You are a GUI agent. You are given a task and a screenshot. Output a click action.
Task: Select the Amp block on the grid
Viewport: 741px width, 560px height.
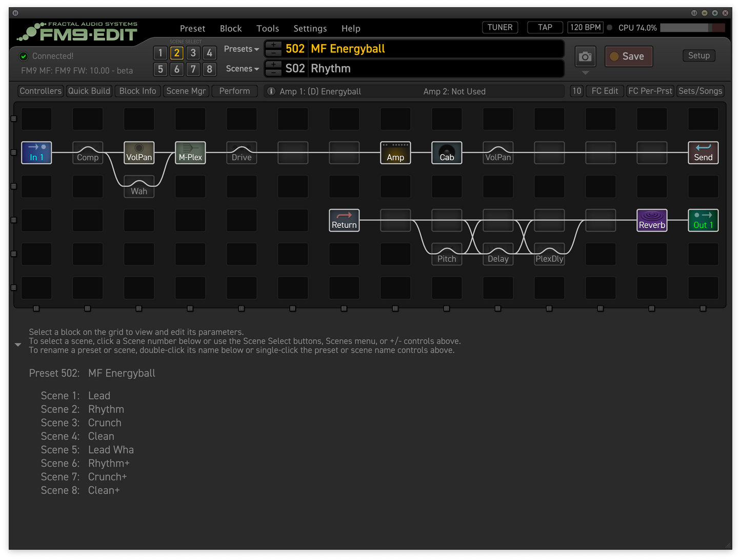(395, 153)
